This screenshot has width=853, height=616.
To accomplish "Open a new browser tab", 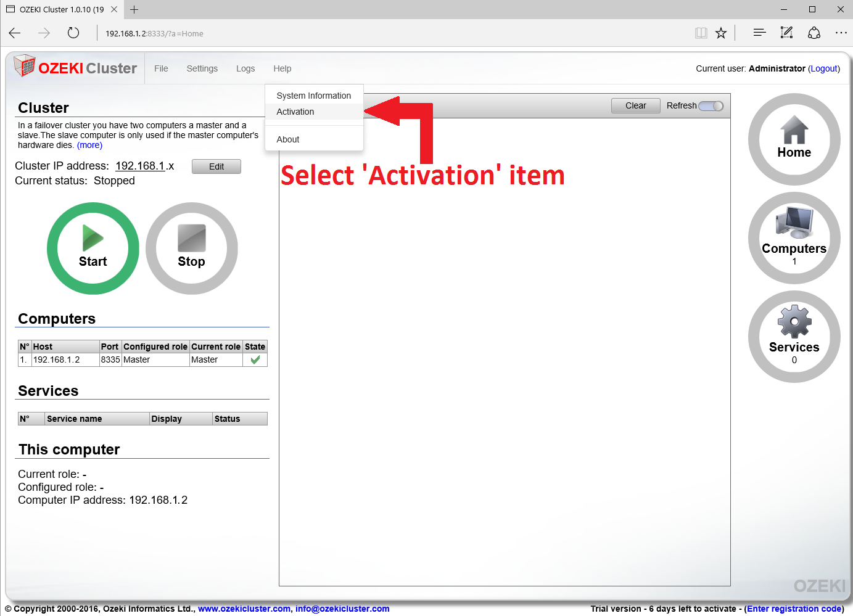I will coord(134,9).
